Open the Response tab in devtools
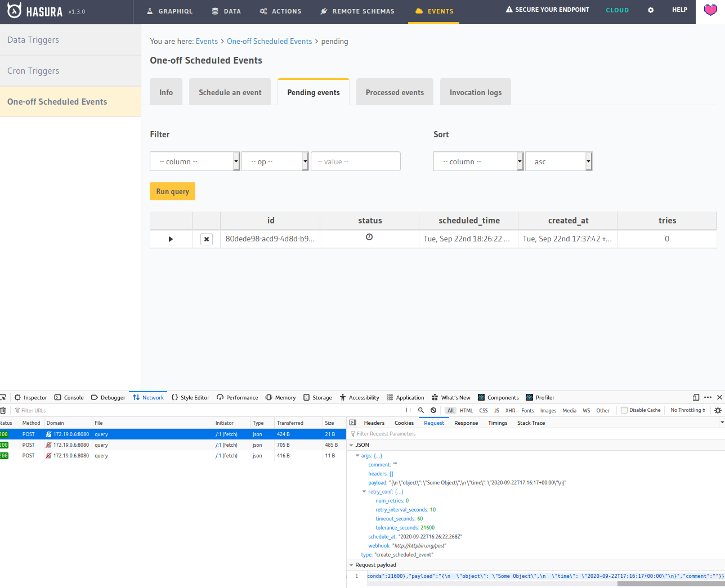Image resolution: width=725 pixels, height=588 pixels. [x=466, y=423]
